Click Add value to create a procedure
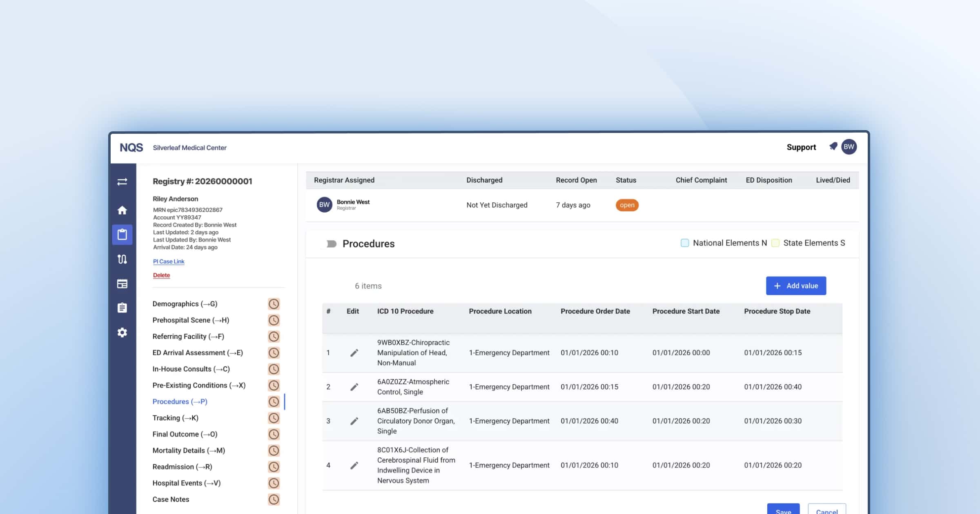980x514 pixels. pos(795,286)
